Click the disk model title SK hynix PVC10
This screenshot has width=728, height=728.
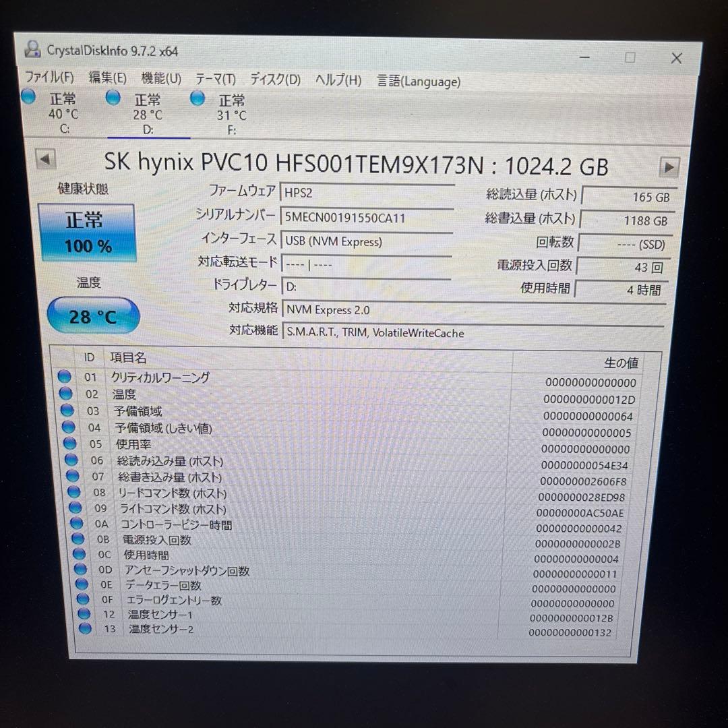pyautogui.click(x=356, y=164)
